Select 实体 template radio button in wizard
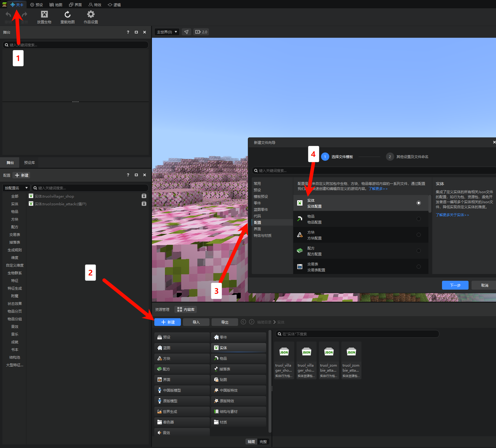 point(418,203)
